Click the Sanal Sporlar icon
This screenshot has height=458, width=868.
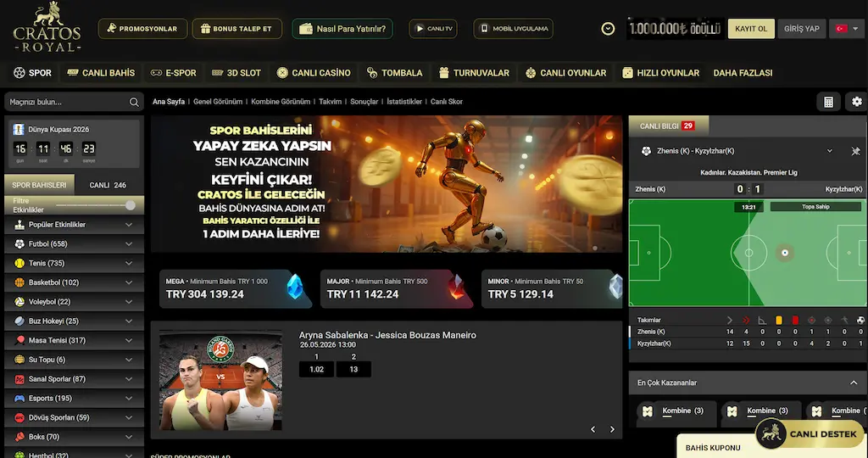[19, 379]
